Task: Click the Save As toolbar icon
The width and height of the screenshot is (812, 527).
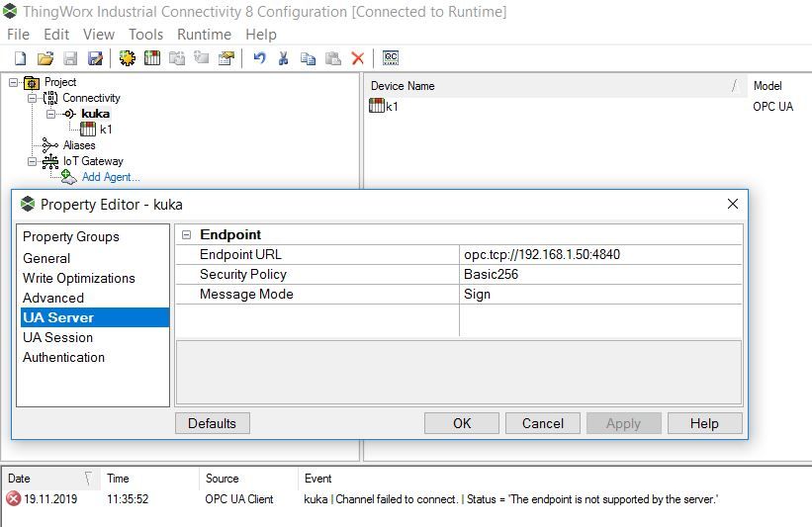Action: tap(95, 58)
